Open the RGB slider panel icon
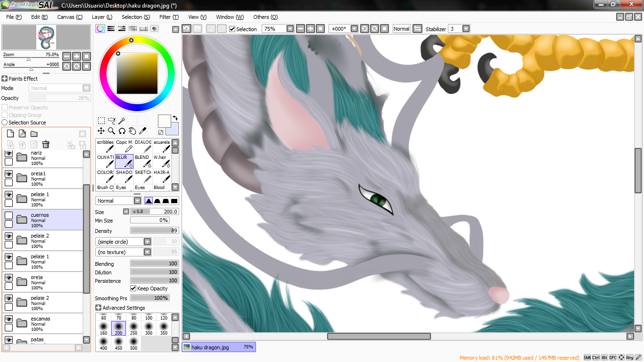Screen dimensions: 644x362 (111, 29)
